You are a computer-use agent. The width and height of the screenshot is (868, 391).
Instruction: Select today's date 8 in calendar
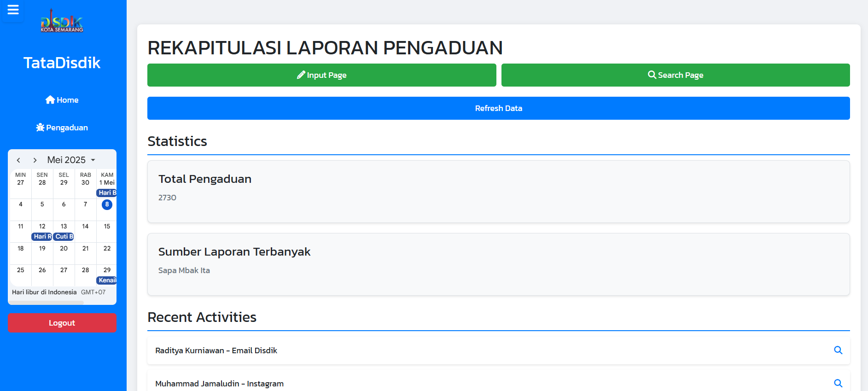pos(107,204)
